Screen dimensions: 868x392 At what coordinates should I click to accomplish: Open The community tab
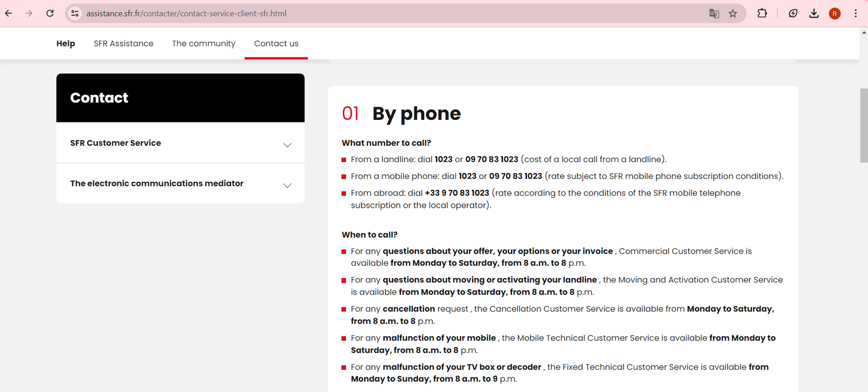click(x=203, y=43)
